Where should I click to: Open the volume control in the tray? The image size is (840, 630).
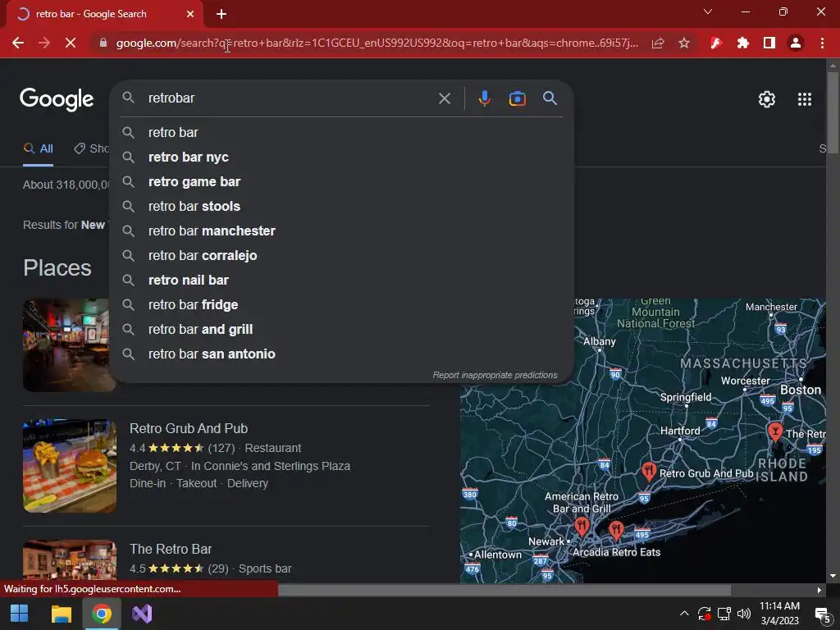[x=743, y=614]
